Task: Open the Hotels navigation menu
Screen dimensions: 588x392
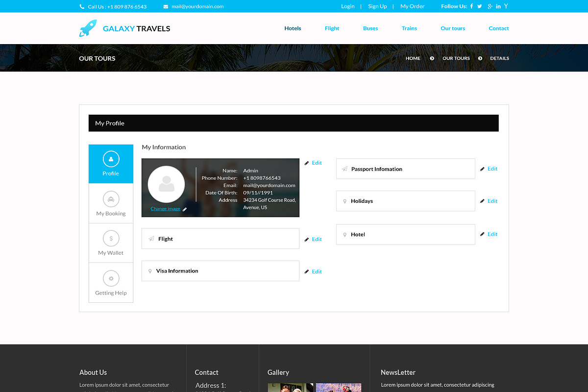Action: tap(293, 28)
